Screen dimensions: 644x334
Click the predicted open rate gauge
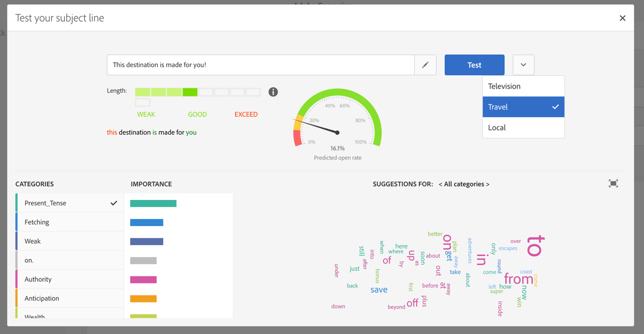coord(338,118)
